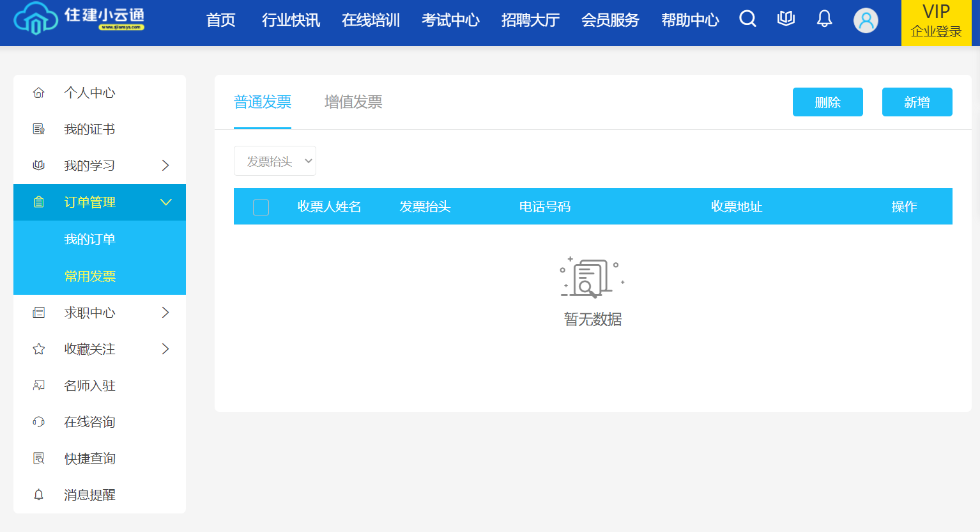The width and height of the screenshot is (980, 532).
Task: Click the VIP 企业登录 banner
Action: pyautogui.click(x=936, y=22)
